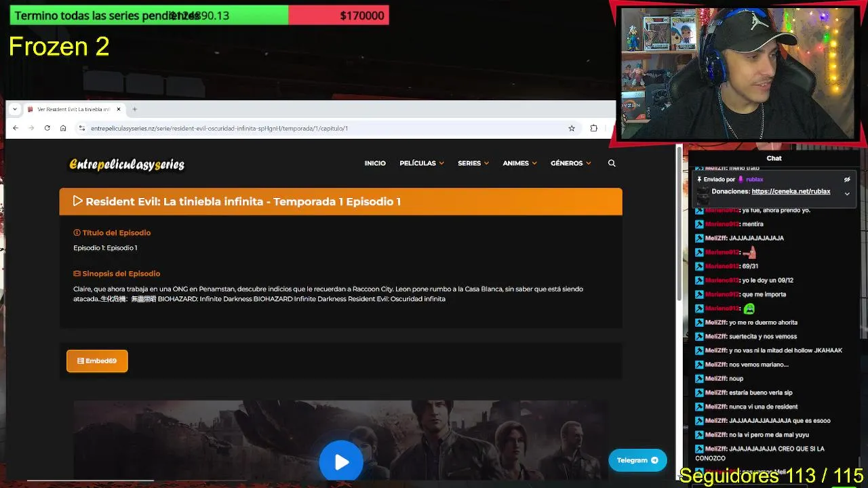Open the browser extensions puzzle icon
Viewport: 868px width, 488px height.
[x=594, y=128]
